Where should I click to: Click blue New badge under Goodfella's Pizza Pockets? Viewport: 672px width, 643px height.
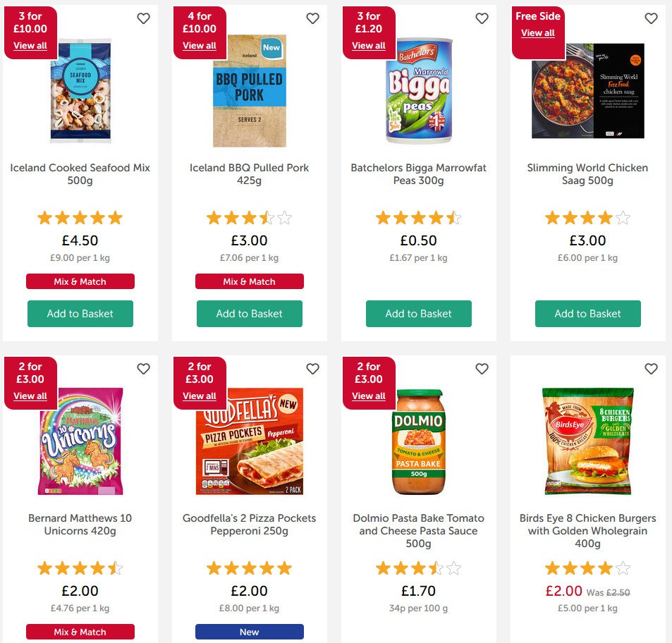250,632
